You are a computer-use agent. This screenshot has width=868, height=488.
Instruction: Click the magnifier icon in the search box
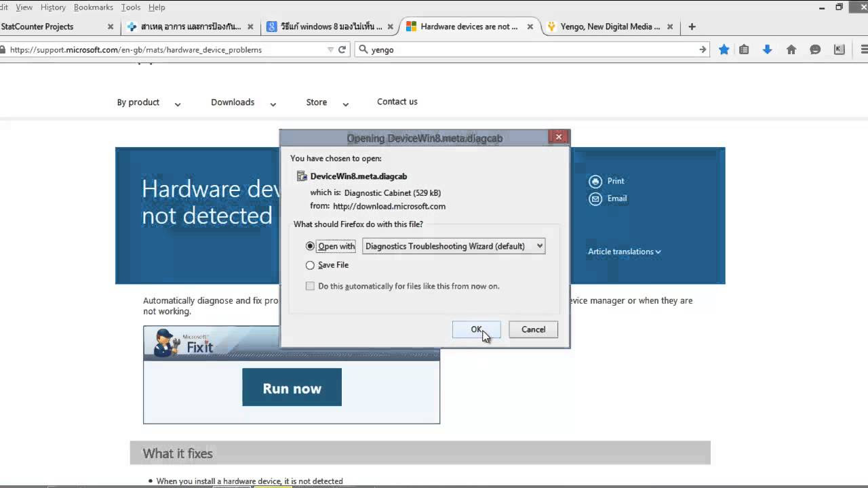[x=363, y=49]
